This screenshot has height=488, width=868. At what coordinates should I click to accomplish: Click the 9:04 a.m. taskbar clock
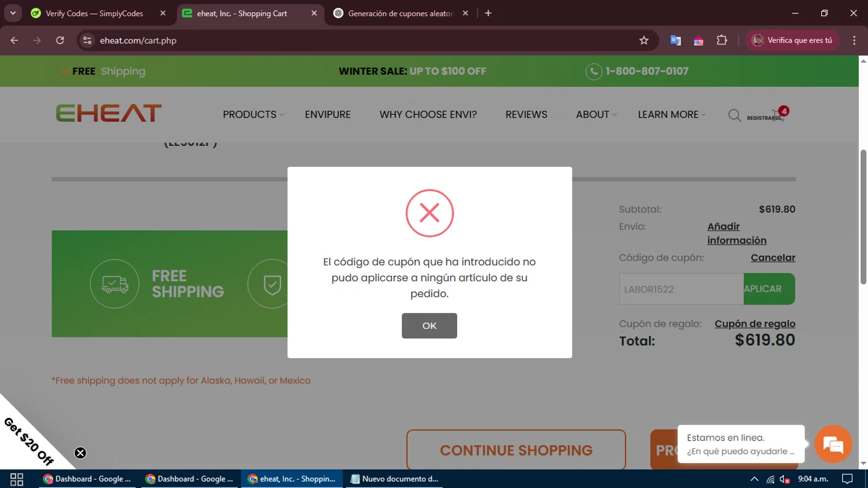click(x=813, y=479)
